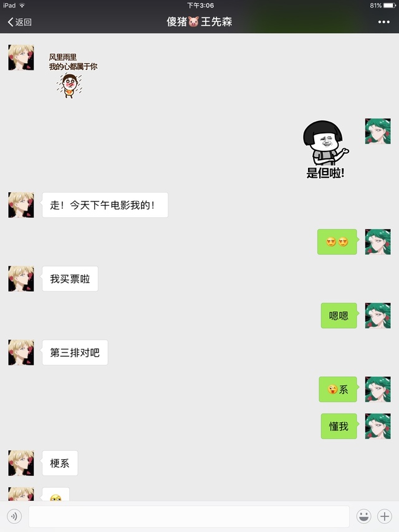The image size is (399, 532).
Task: Tap the green 嗯嗯 reply bubble
Action: (x=339, y=316)
